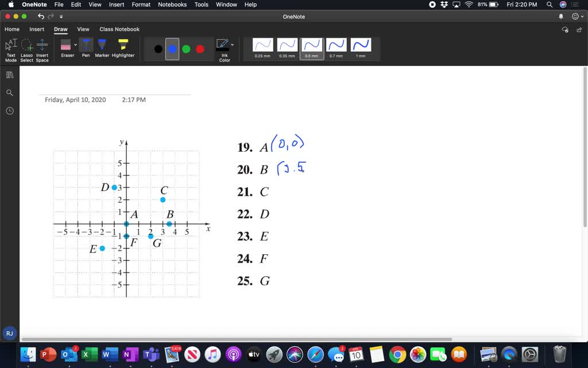
Task: Select the red ink color swatch
Action: (199, 49)
